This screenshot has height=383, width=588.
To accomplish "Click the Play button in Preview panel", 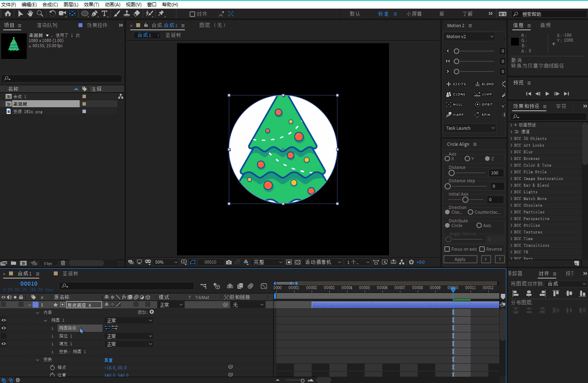I will [547, 94].
